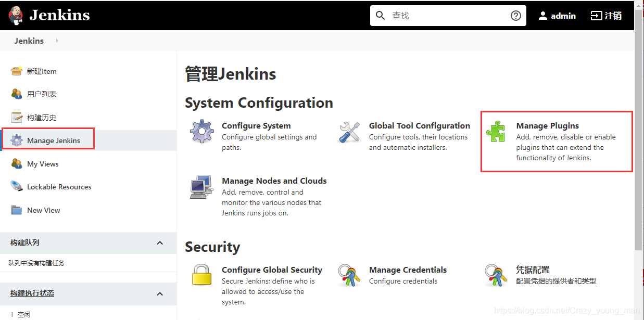Click the 队列中没有构建任务 text
This screenshot has height=320, width=644.
tap(36, 263)
